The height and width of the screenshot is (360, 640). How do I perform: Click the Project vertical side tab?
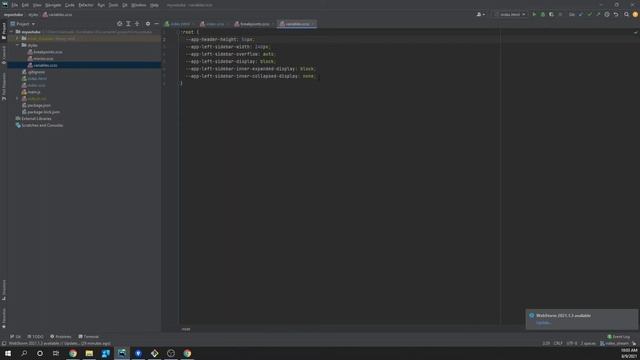[4, 31]
